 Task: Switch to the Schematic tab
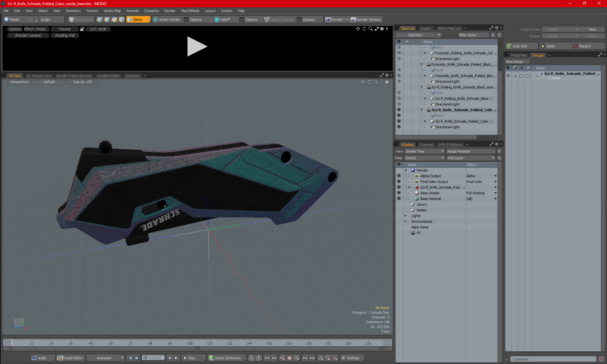pyautogui.click(x=133, y=76)
